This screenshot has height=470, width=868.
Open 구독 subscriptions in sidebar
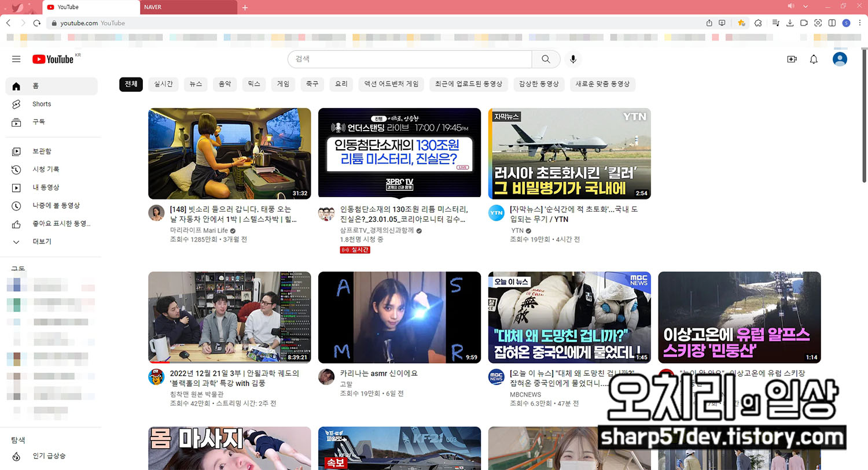click(x=52, y=122)
